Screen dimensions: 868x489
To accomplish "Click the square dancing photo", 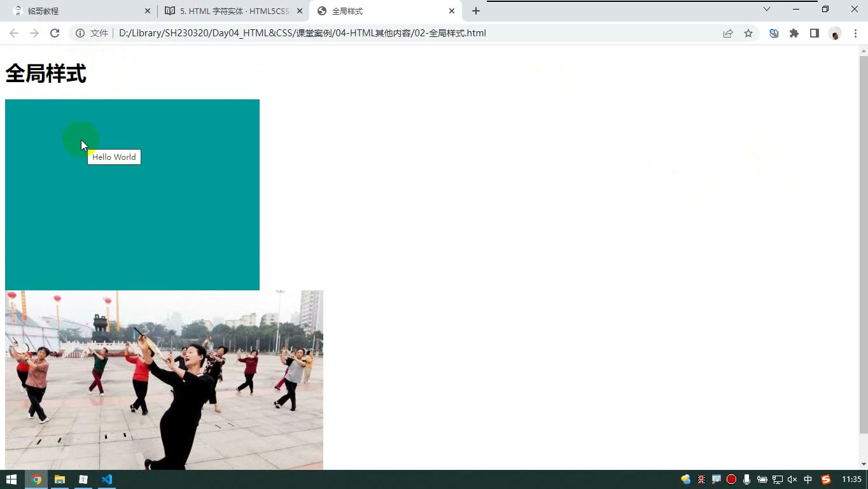I will coord(164,380).
